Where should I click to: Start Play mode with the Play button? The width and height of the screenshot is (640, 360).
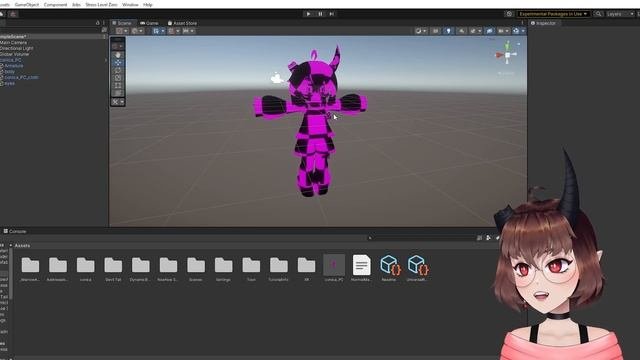click(x=308, y=14)
